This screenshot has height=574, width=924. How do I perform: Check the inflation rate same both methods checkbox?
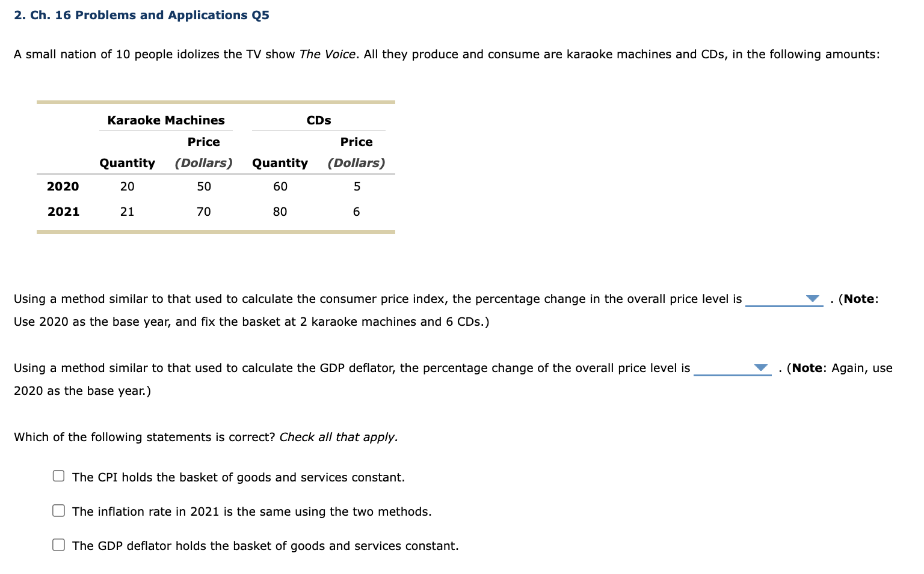[x=58, y=510]
